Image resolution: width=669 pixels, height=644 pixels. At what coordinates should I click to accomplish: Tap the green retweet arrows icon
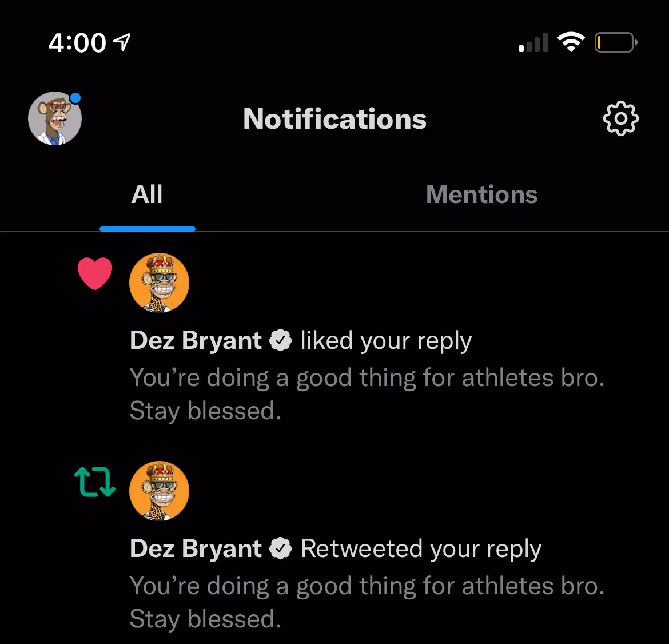coord(95,482)
